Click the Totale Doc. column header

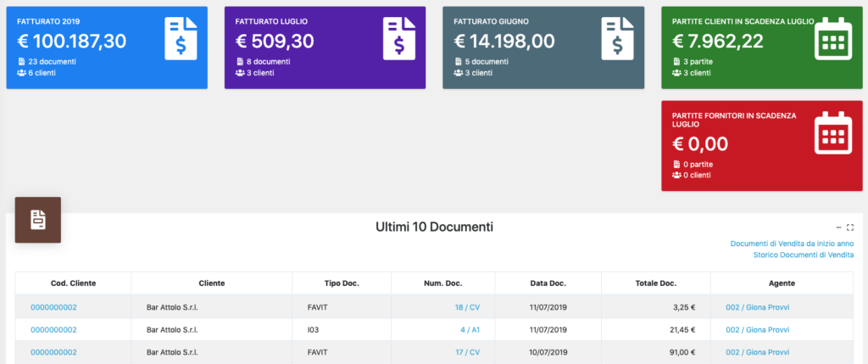coord(656,283)
